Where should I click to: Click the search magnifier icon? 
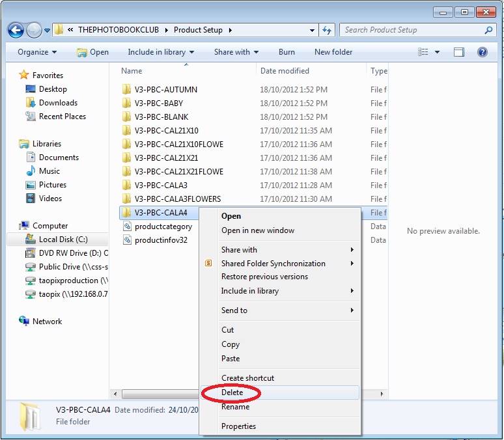point(488,30)
